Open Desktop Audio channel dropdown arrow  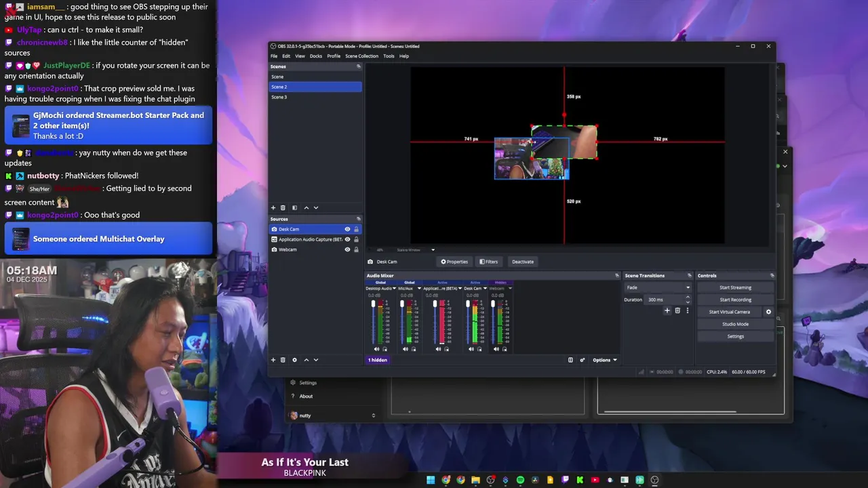tap(395, 289)
